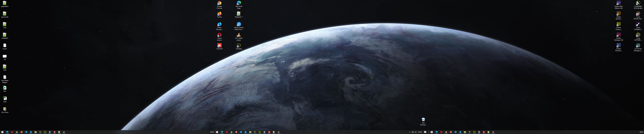This screenshot has height=134, width=644.
Task: Click the main file icon on the desktop
Action: click(x=5, y=100)
